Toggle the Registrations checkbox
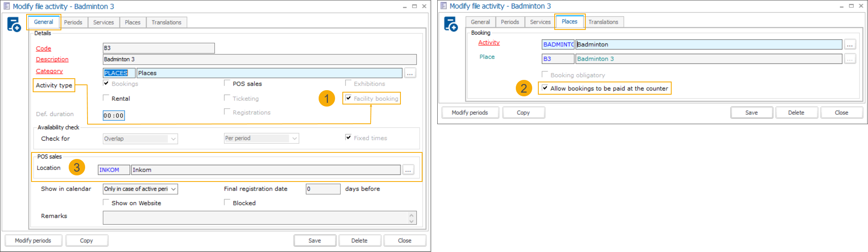 point(227,112)
